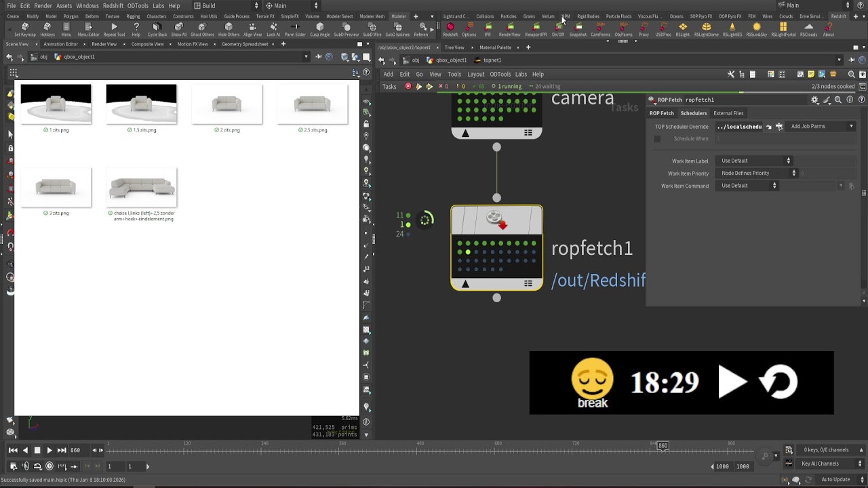The height and width of the screenshot is (488, 868).
Task: Toggle the camera node bottom-right flag
Action: click(528, 133)
